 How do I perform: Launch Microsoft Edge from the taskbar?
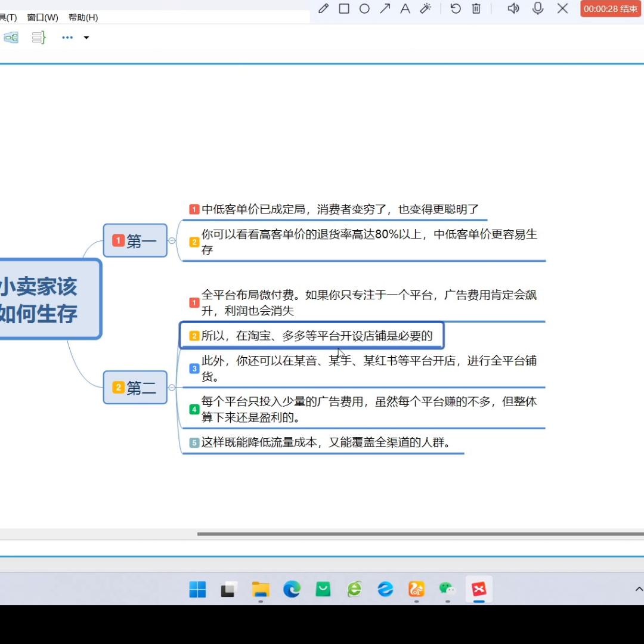point(292,589)
